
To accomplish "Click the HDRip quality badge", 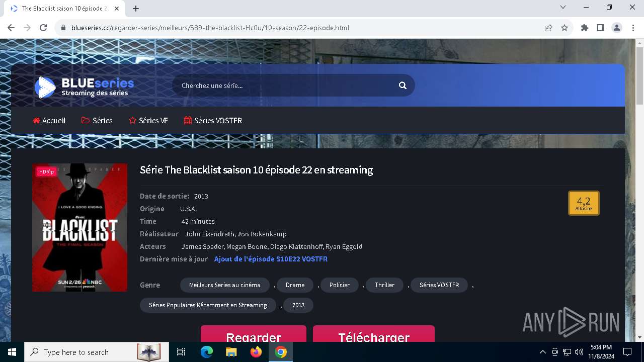I will tap(46, 172).
